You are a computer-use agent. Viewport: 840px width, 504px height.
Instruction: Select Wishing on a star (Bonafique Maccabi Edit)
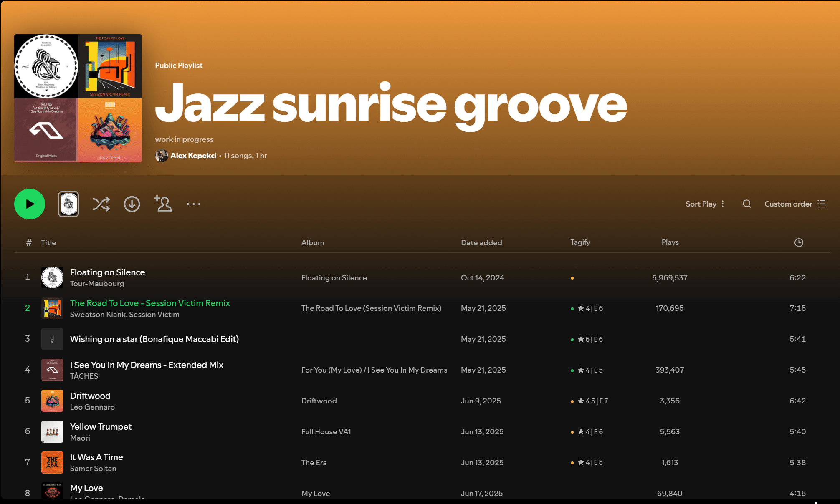pos(154,339)
